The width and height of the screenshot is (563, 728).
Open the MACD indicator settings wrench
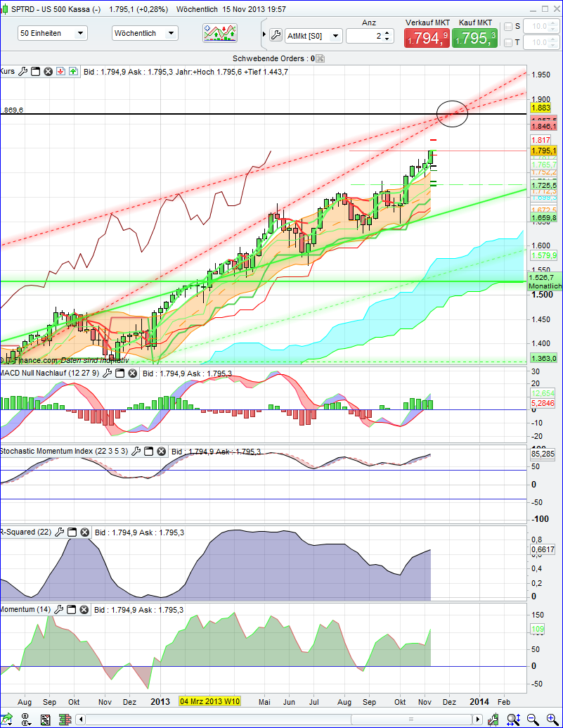(109, 375)
